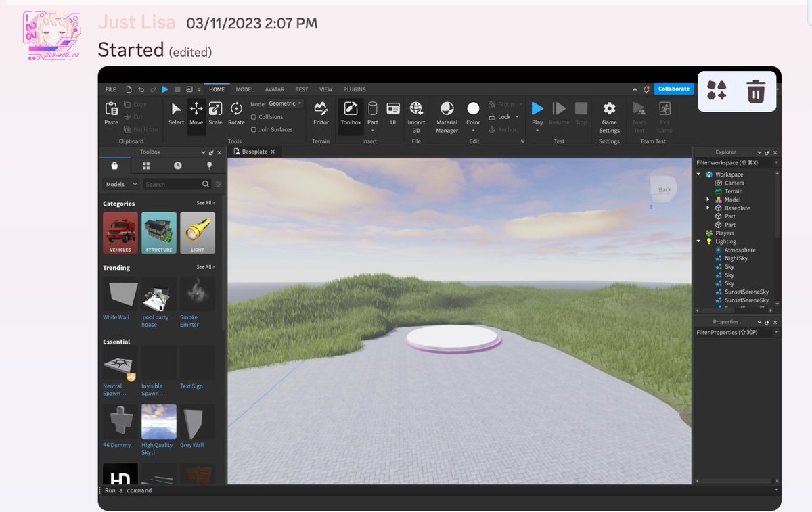Expand the Model tree node
812x512 pixels.
[708, 200]
